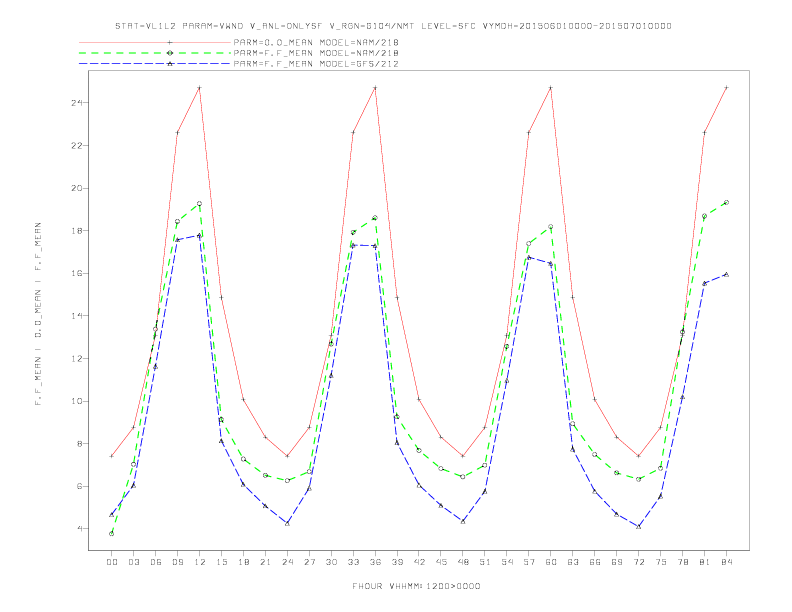Click x-axis tick label 15

coord(221,562)
